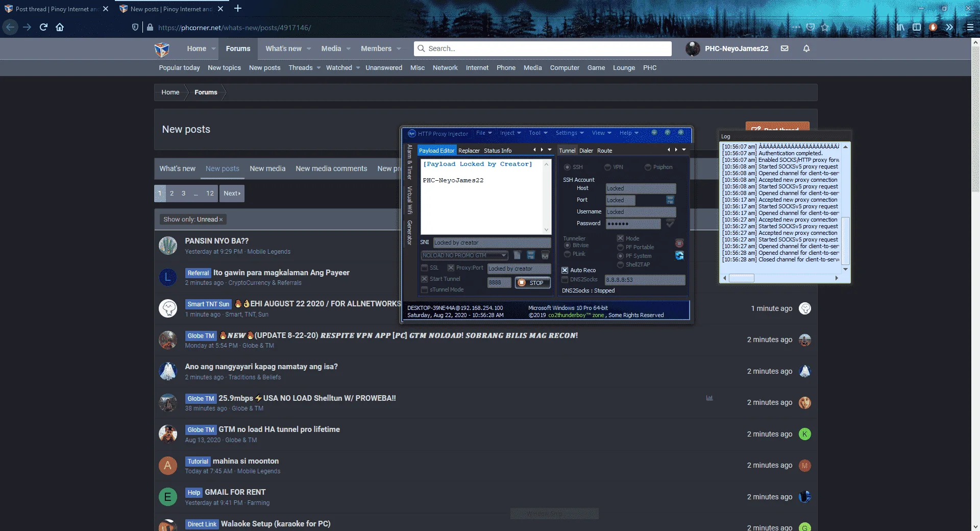Select the Psiphon radio button

pos(648,167)
